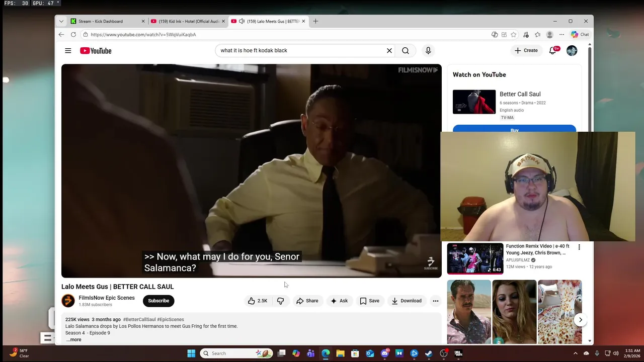
Task: Mute the Lalo Meets Gus tab audio
Action: 242,21
